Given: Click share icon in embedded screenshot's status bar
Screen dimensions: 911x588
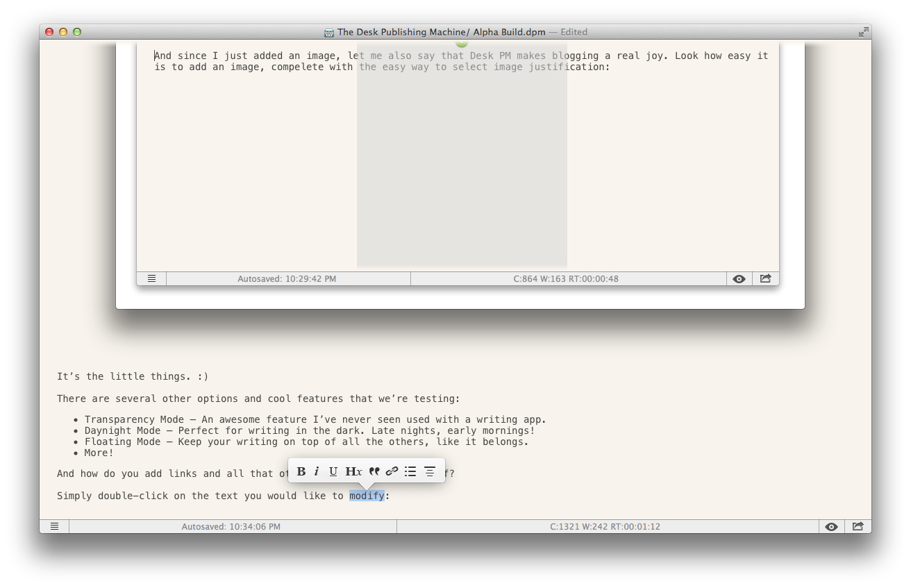Looking at the screenshot, I should point(765,278).
